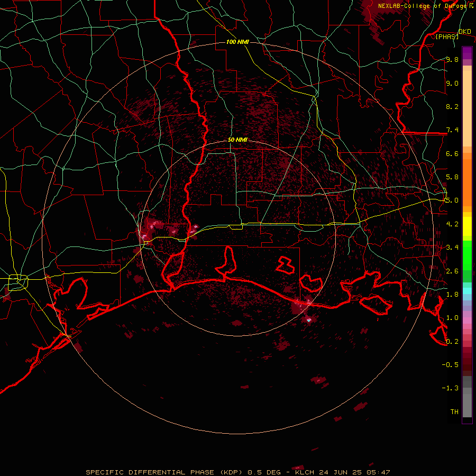Click the 1.0 scale value
Image resolution: width=476 pixels, height=476 pixels.
pyautogui.click(x=452, y=318)
